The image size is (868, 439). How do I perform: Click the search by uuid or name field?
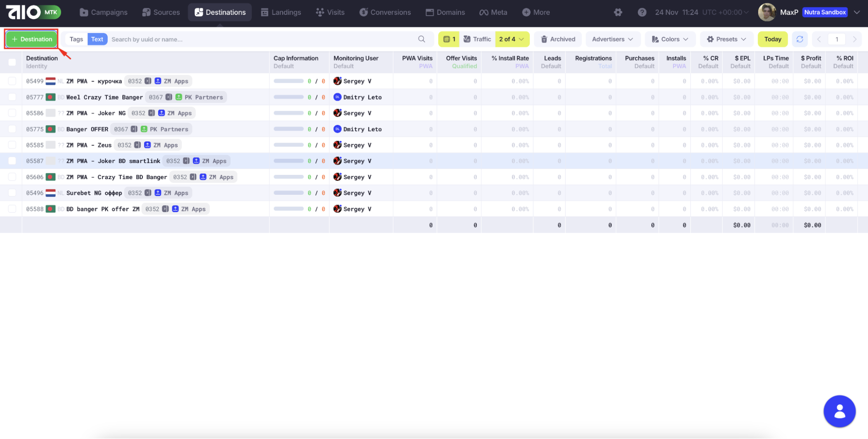(261, 39)
